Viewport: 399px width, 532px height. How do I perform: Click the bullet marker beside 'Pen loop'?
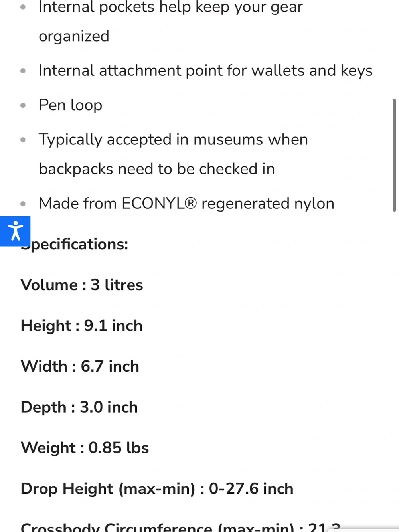point(23,105)
